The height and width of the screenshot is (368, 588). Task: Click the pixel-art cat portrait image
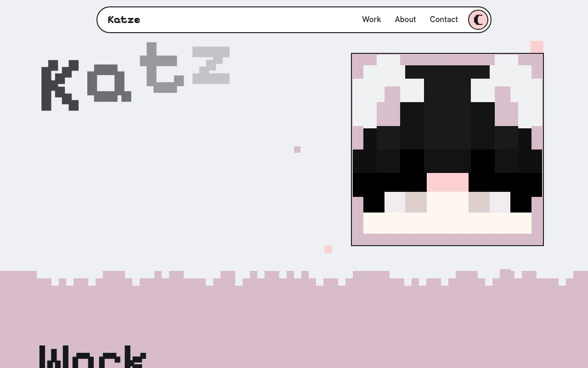pyautogui.click(x=447, y=149)
